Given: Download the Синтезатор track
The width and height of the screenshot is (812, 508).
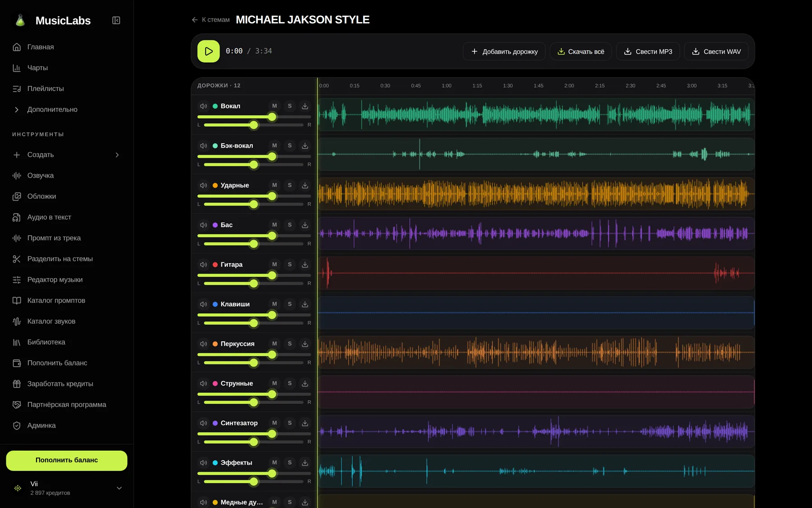Looking at the screenshot, I should tap(305, 423).
